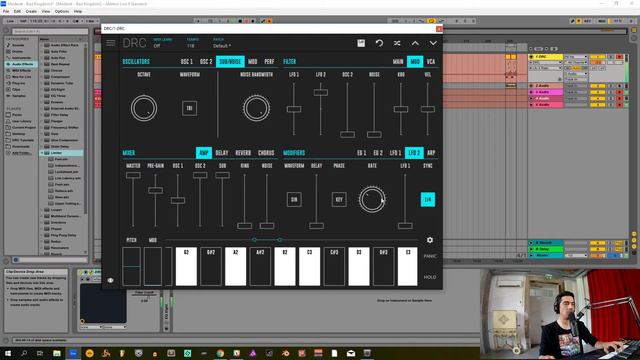Select Sounds category in browser
Screen dimensions: 640x360
tap(18, 45)
